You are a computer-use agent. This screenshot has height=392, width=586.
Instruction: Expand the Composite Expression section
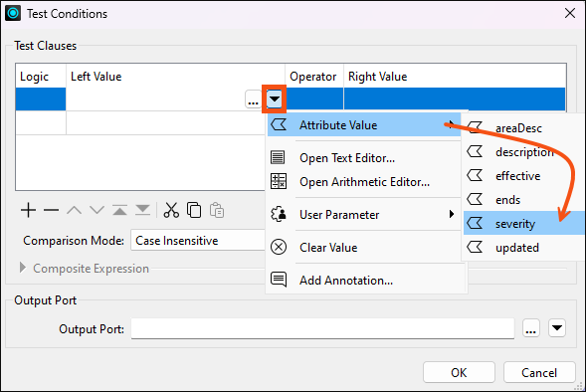(x=23, y=268)
